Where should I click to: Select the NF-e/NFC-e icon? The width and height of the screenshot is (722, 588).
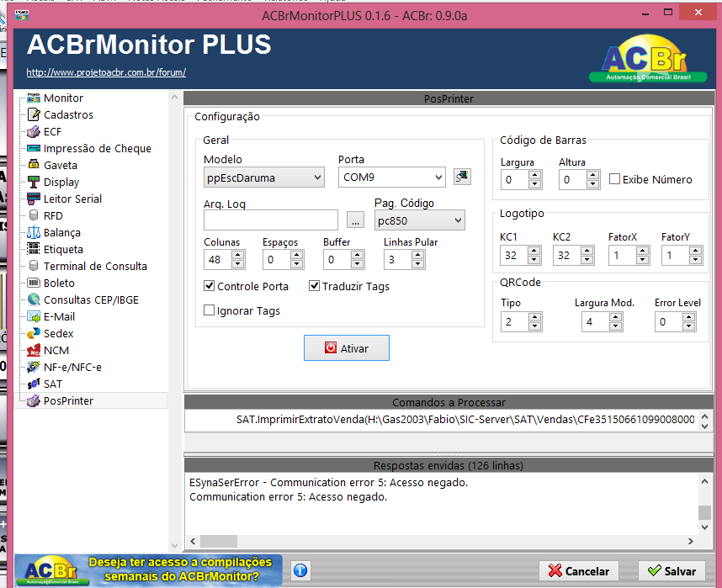pyautogui.click(x=33, y=367)
